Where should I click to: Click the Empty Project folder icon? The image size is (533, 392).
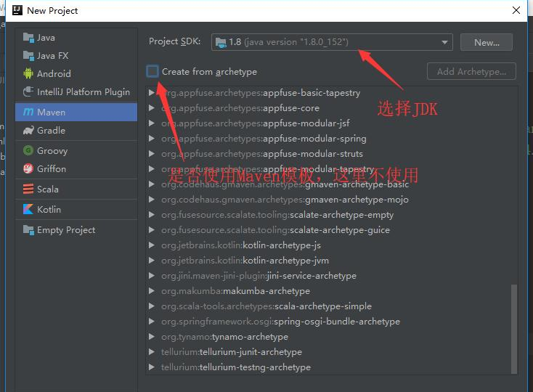click(x=28, y=230)
